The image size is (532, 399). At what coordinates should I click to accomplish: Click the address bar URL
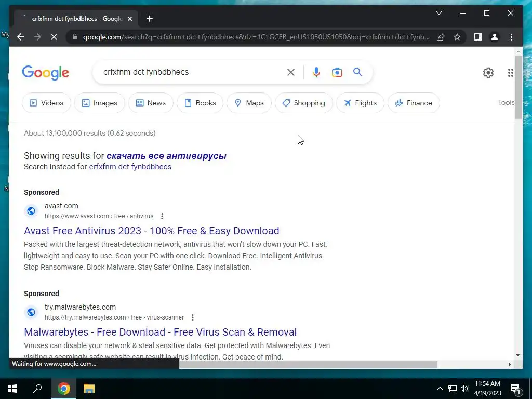tap(256, 37)
